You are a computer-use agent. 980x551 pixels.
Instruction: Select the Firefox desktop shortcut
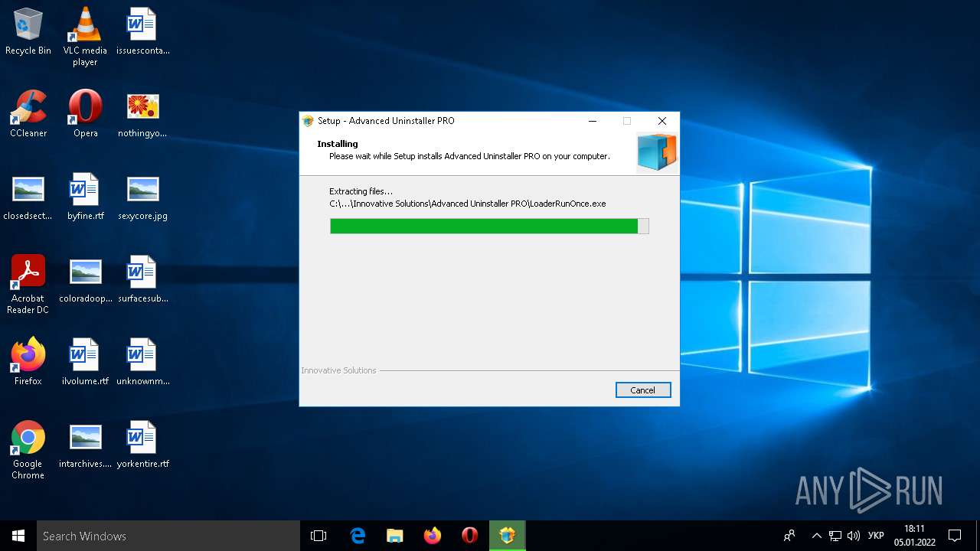point(28,362)
